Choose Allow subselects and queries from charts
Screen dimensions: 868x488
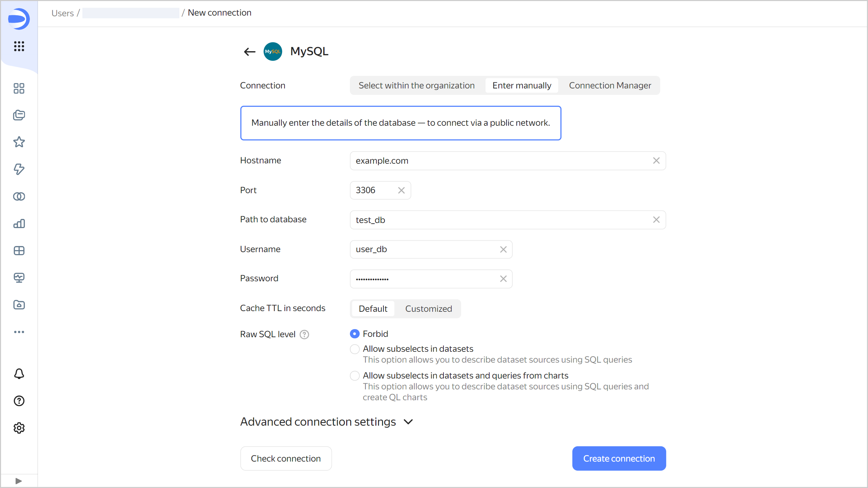tap(355, 375)
